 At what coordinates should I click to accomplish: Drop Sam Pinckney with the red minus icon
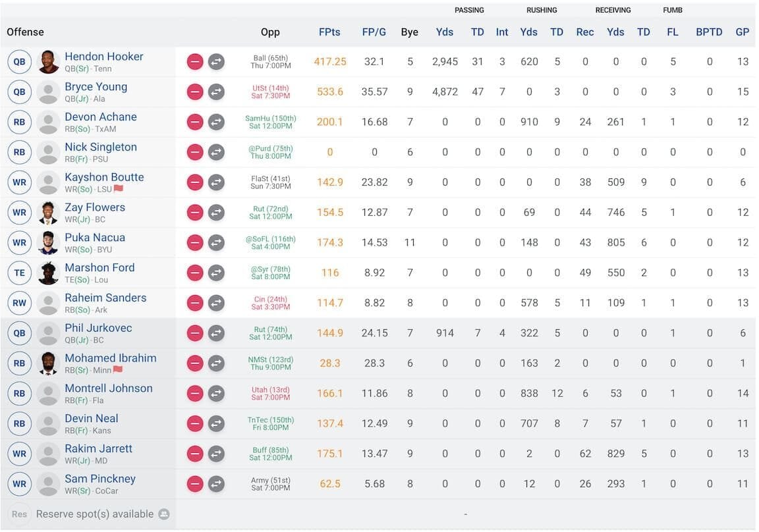click(x=195, y=484)
